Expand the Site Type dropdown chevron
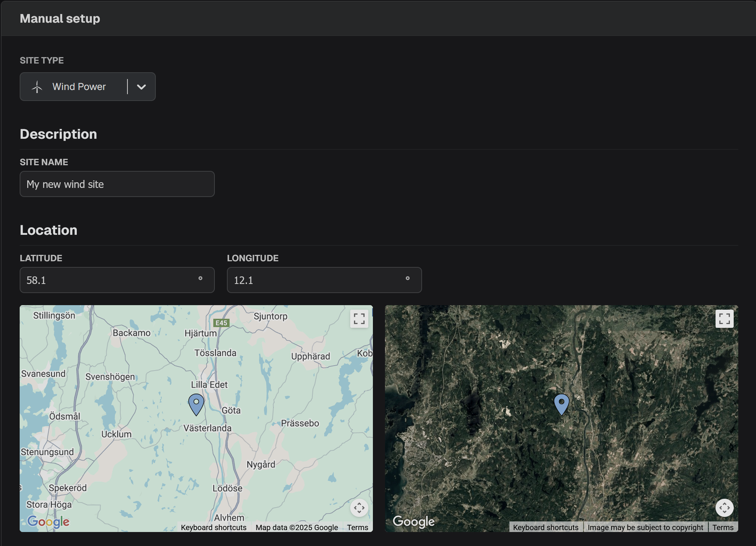The width and height of the screenshot is (756, 546). point(141,87)
